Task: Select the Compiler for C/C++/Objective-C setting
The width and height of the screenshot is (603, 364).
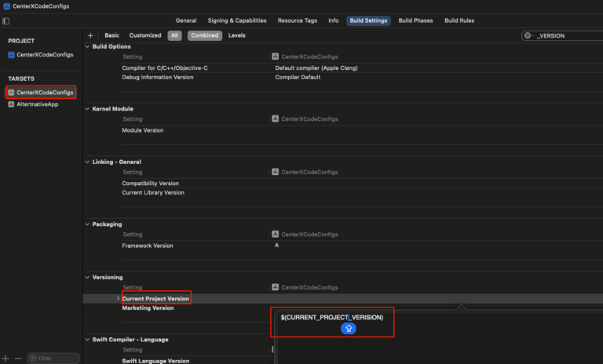Action: coord(165,68)
